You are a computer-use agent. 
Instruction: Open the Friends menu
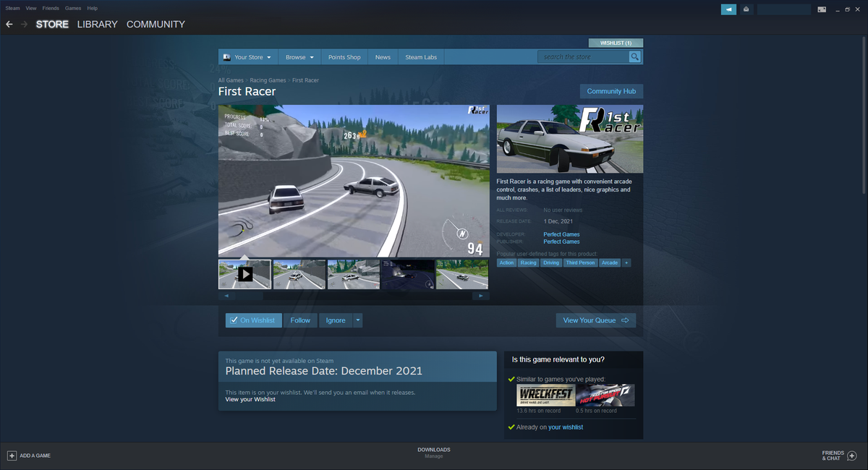coord(51,8)
